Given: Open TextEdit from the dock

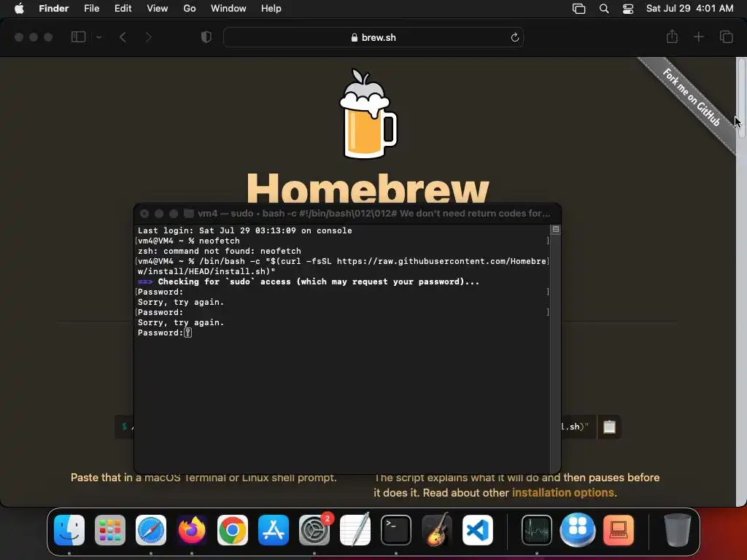Looking at the screenshot, I should 355,529.
